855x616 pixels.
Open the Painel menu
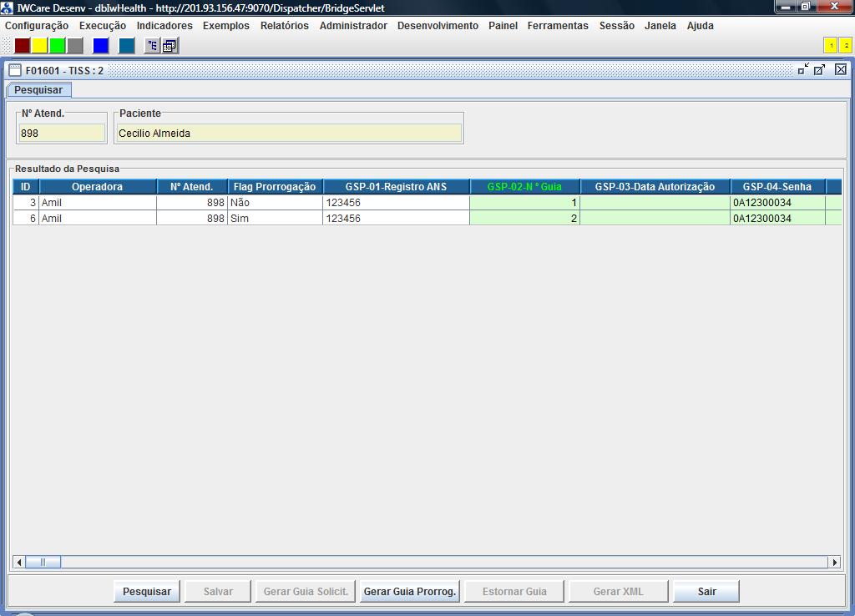pyautogui.click(x=503, y=26)
